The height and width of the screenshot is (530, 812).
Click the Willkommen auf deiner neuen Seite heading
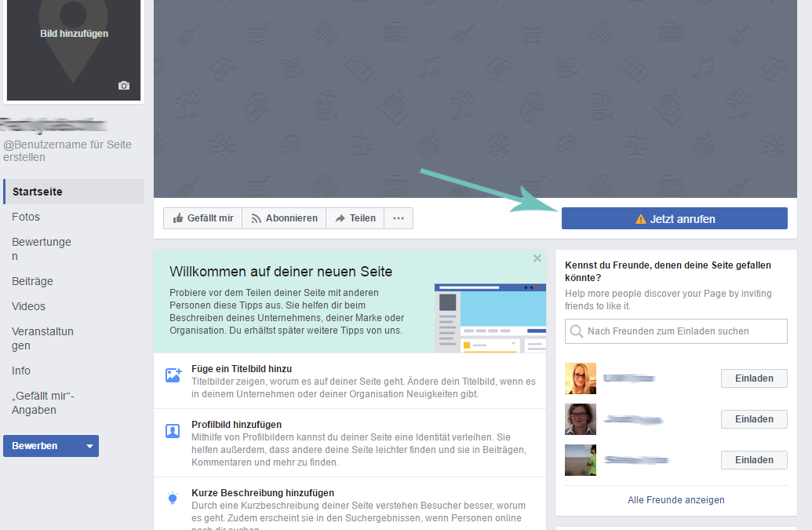(281, 272)
